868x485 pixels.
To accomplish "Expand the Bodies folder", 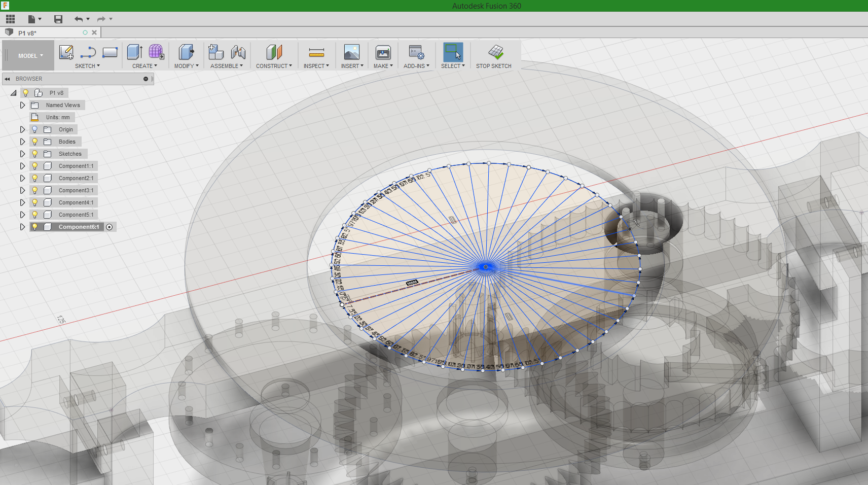I will [x=22, y=142].
